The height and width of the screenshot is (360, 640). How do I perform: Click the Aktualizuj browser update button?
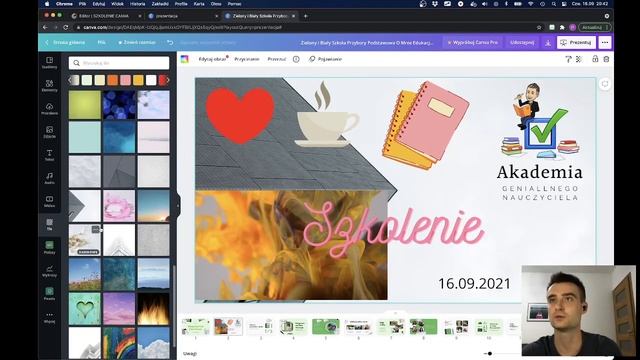(595, 27)
